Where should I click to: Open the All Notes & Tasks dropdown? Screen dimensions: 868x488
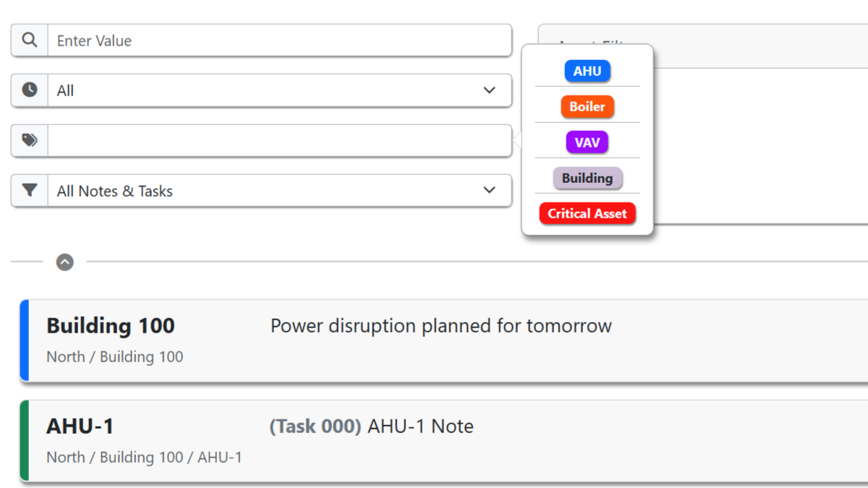point(279,191)
